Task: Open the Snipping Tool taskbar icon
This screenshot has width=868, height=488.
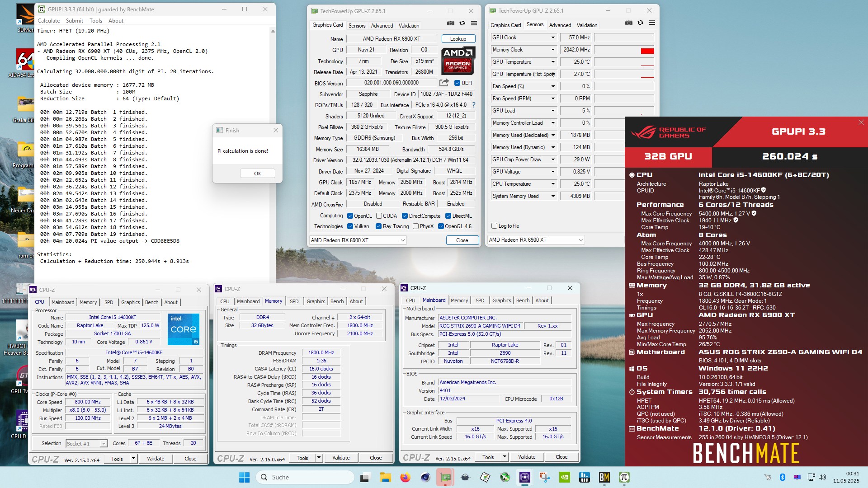Action: tap(545, 477)
